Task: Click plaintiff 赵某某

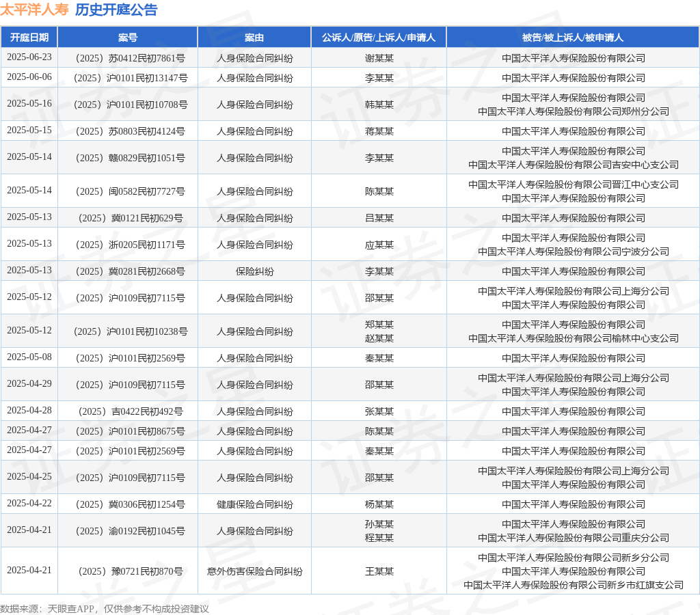Action: pyautogui.click(x=379, y=338)
